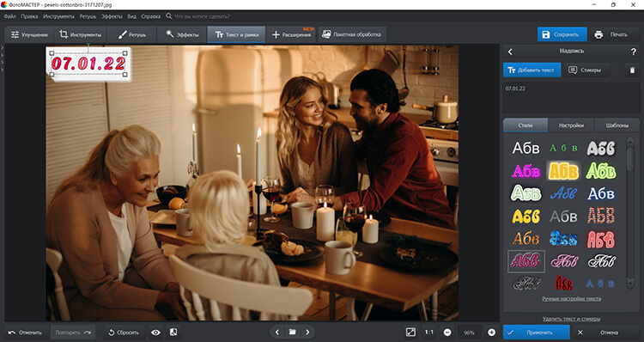Open the Справка menu
The image size is (644, 342).
click(x=151, y=16)
